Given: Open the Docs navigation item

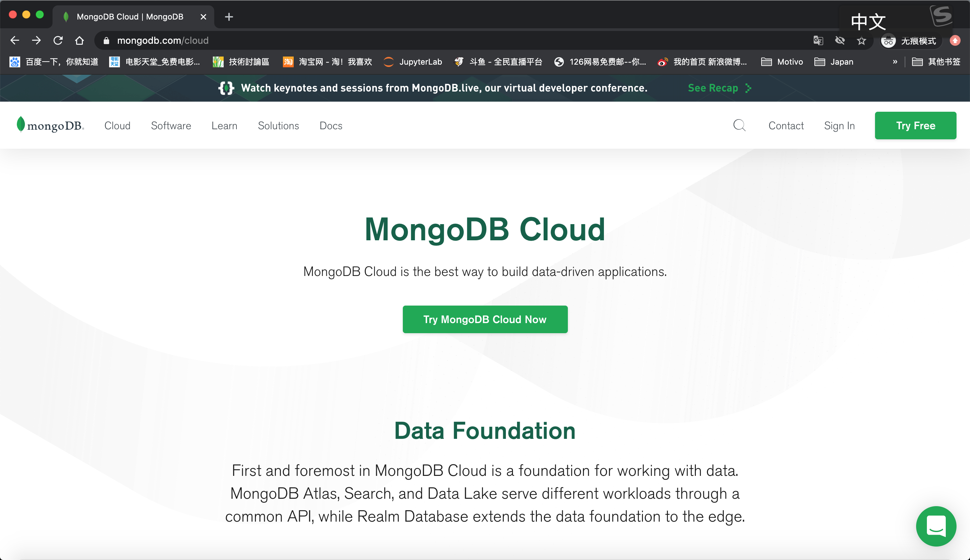Looking at the screenshot, I should coord(331,126).
